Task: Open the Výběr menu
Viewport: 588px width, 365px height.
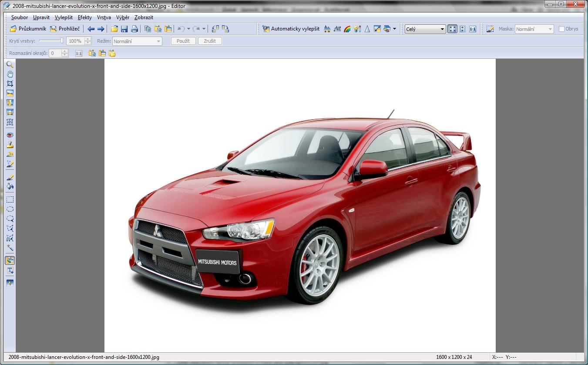Action: [x=123, y=17]
